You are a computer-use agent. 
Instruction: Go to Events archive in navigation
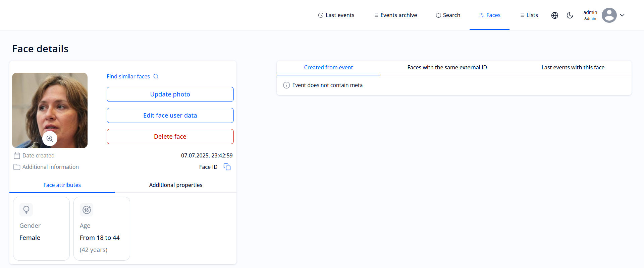(x=395, y=15)
